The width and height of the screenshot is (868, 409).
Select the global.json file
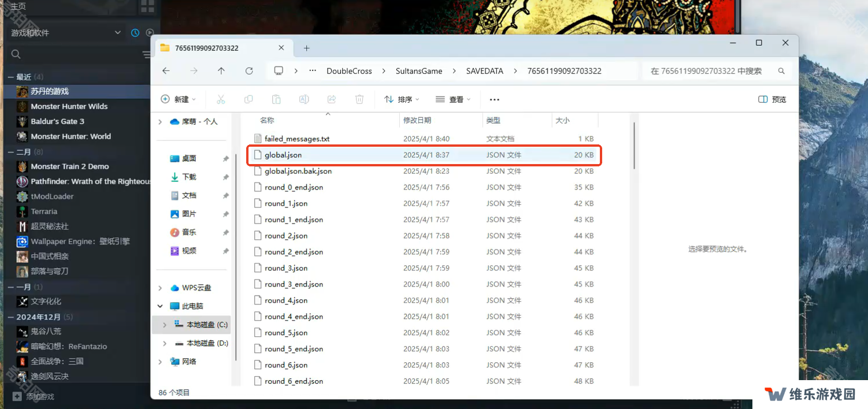click(x=425, y=155)
